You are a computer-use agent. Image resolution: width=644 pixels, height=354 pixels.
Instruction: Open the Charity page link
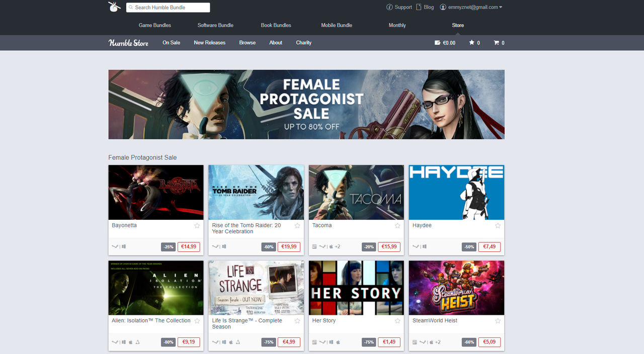[x=303, y=43]
